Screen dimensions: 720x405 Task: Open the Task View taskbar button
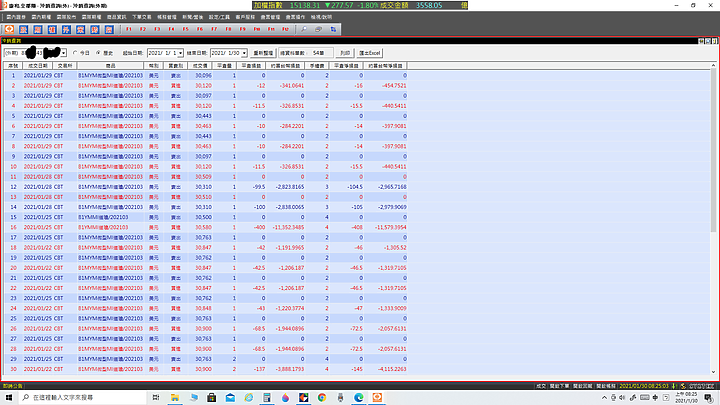pyautogui.click(x=156, y=397)
